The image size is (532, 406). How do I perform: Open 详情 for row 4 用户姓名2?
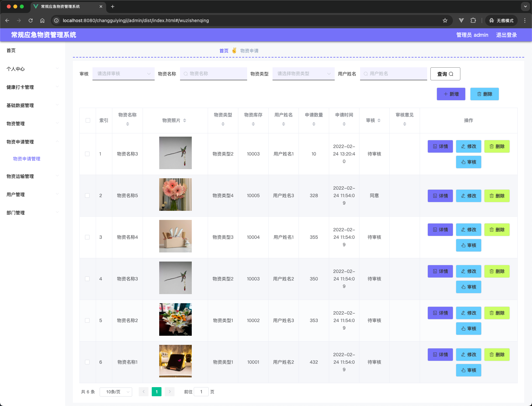point(440,271)
